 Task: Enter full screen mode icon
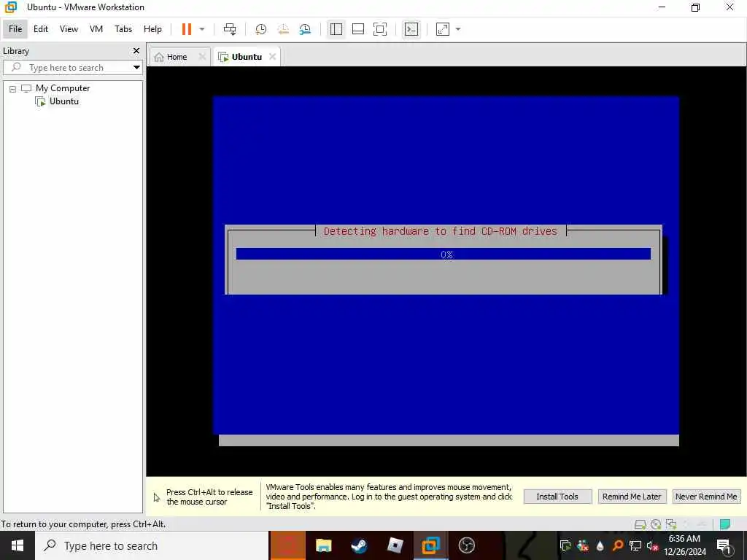379,29
